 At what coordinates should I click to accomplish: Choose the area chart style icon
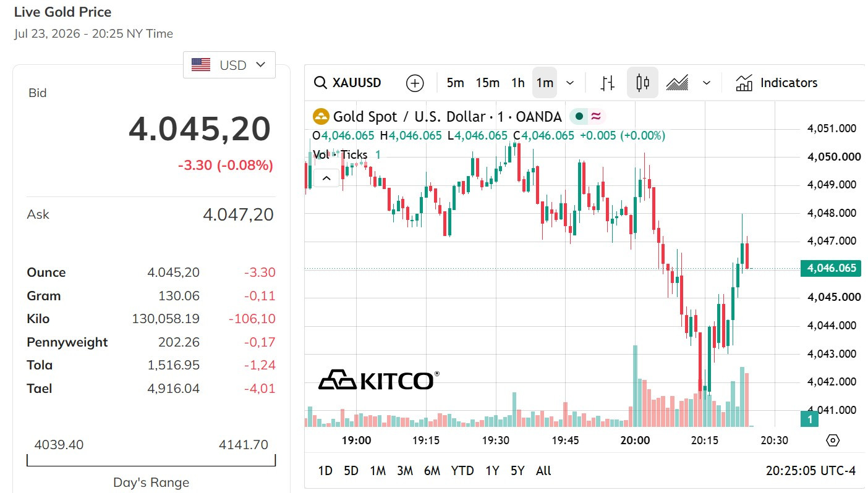678,83
